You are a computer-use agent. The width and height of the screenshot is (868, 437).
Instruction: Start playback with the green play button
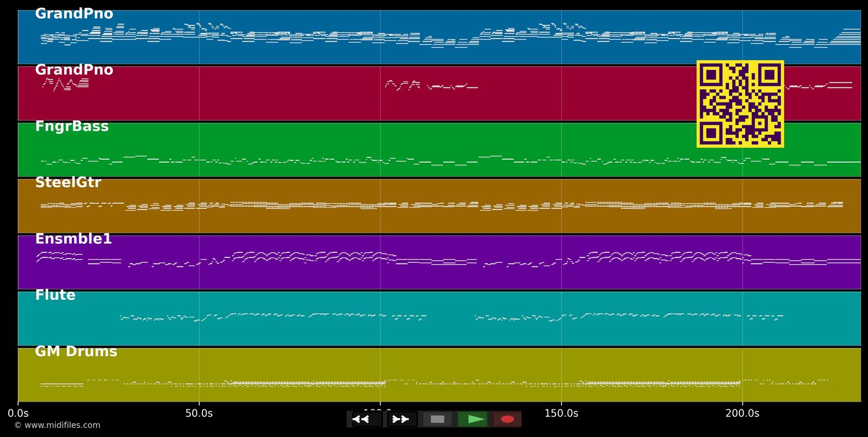(472, 419)
